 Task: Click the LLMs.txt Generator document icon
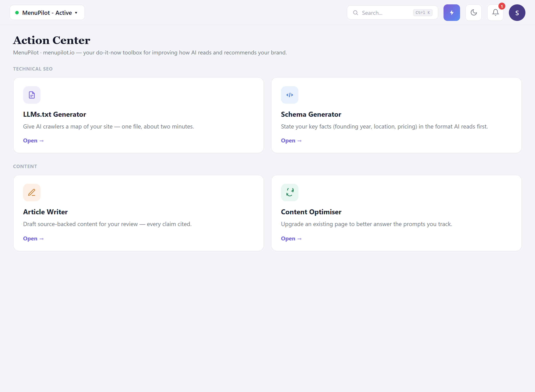[x=32, y=95]
